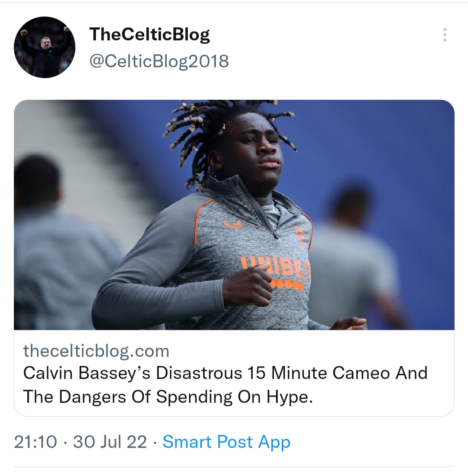
Task: Open the @CelticBlog2018 handle
Action: pos(159,61)
